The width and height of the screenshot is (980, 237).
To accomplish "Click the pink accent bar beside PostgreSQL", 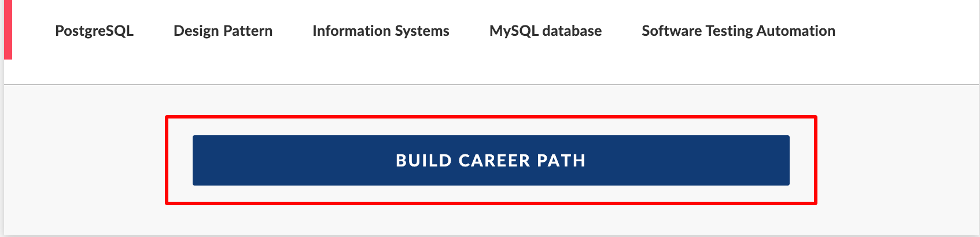I will (8, 29).
